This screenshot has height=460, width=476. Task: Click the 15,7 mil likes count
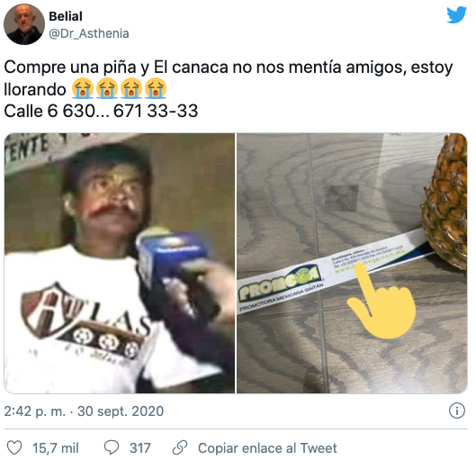[56, 448]
